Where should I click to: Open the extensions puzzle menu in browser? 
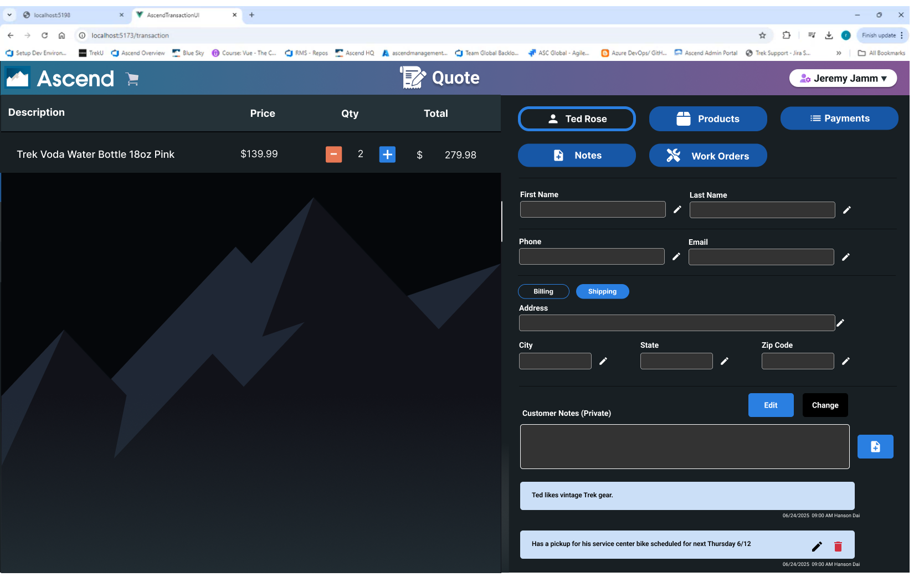click(x=787, y=35)
